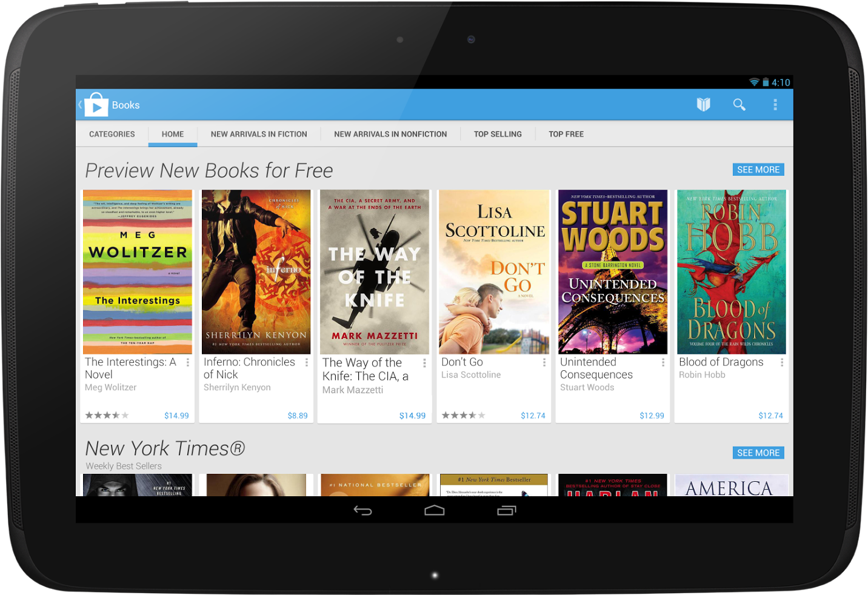This screenshot has width=868, height=595.
Task: Click author name Stuart Woods
Action: point(587,388)
